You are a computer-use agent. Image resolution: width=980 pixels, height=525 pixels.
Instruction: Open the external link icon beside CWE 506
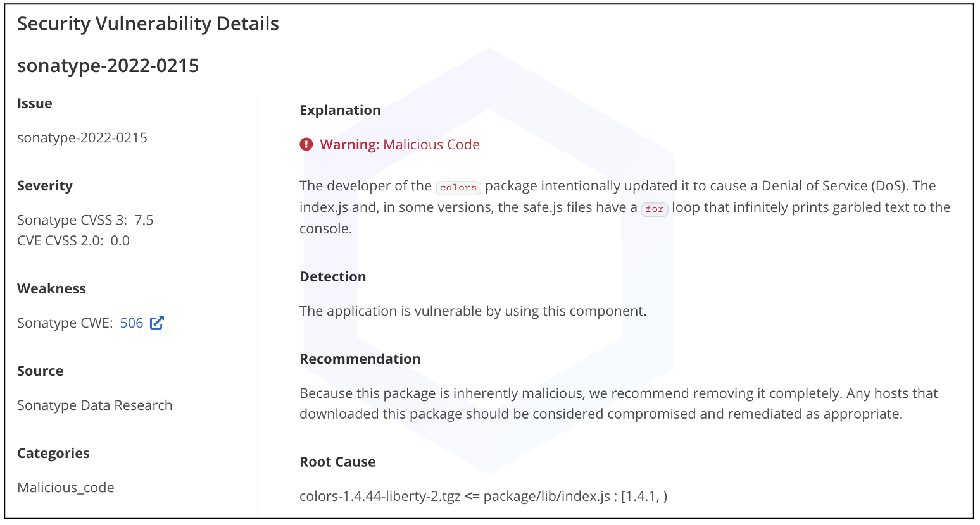[157, 323]
